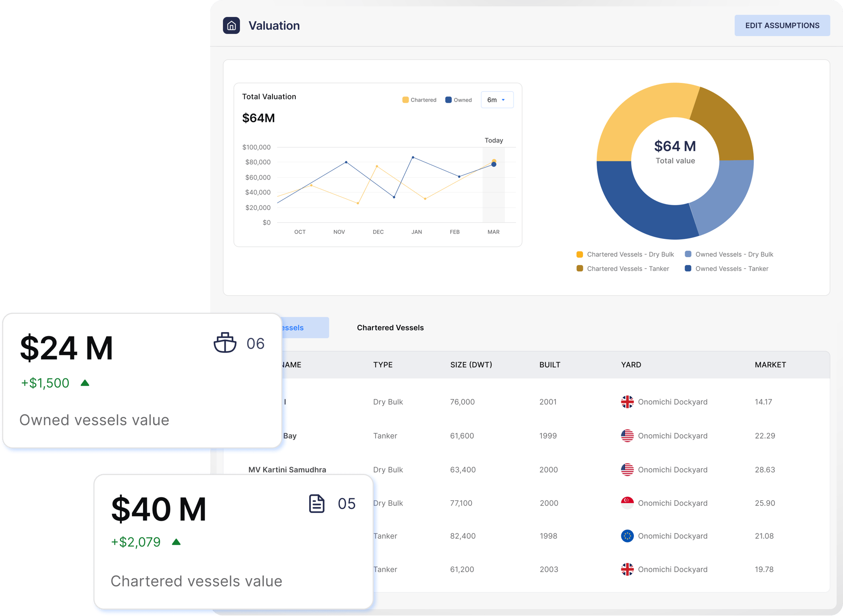The width and height of the screenshot is (843, 616).
Task: Click the Singapore flag in the 77,100 row
Action: 627,503
